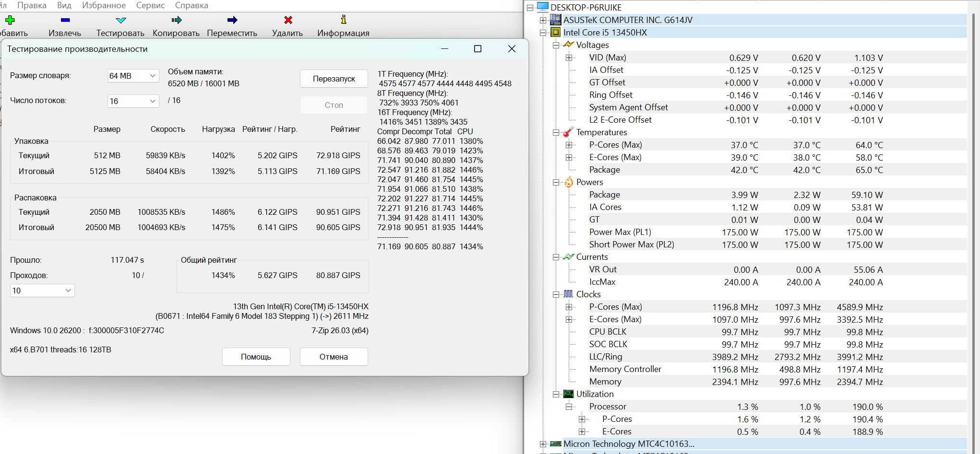Screen dimensions: 980x454
Task: Click the yellow Info icon in toolbar
Action: [x=344, y=19]
